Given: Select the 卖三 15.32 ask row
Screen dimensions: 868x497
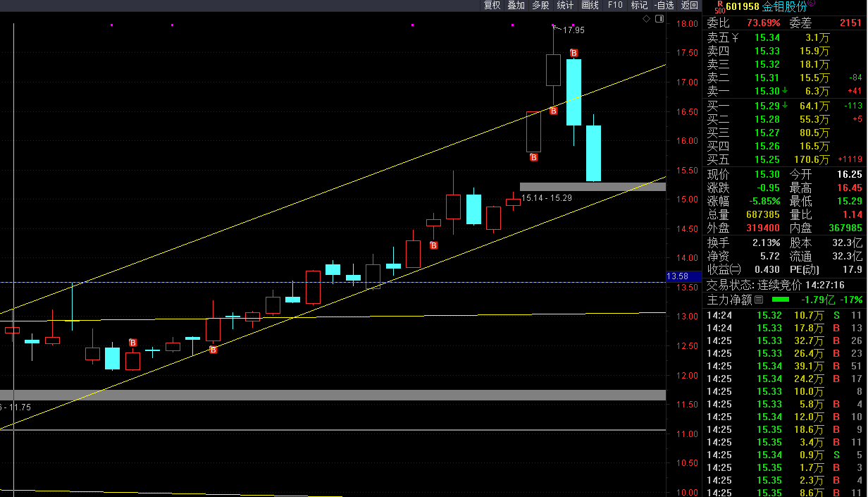Looking at the screenshot, I should 786,64.
